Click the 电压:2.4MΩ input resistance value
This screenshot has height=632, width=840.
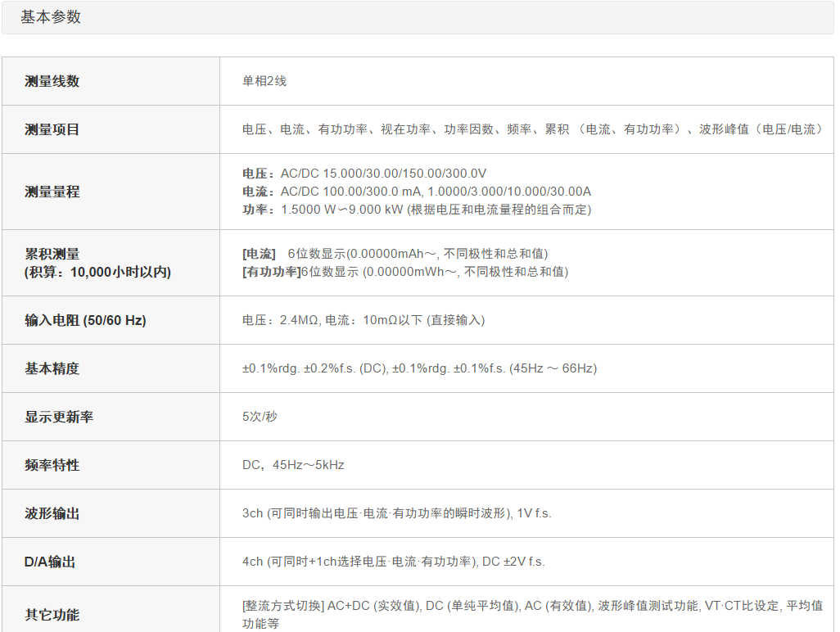[x=364, y=320]
